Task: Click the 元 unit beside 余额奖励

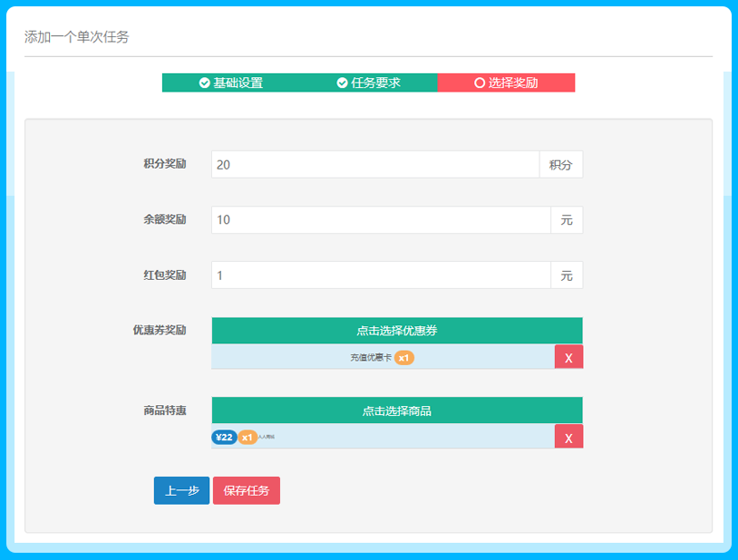Action: tap(567, 220)
